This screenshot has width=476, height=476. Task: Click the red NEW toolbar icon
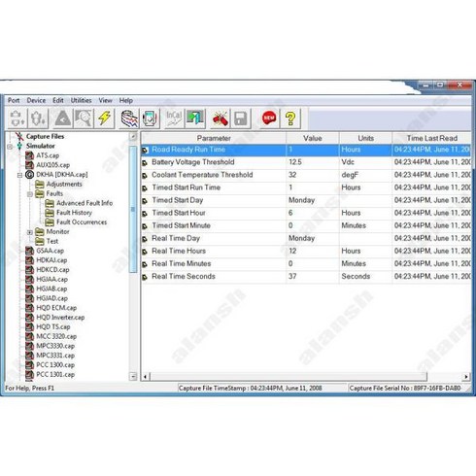click(x=269, y=119)
